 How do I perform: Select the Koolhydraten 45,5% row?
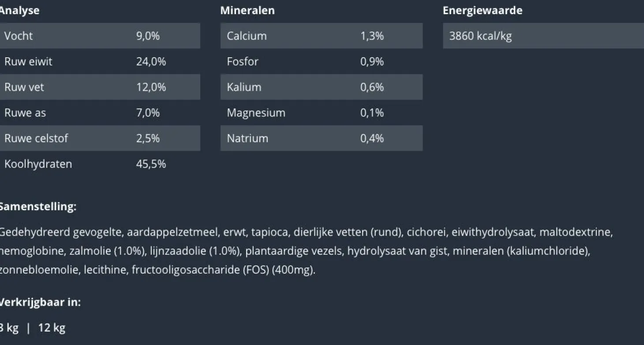point(99,163)
